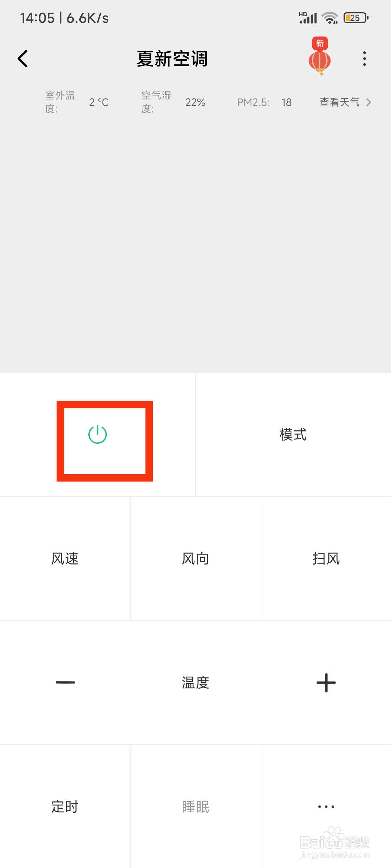Open 查看天气 weather link
Image resolution: width=391 pixels, height=868 pixels.
(340, 102)
